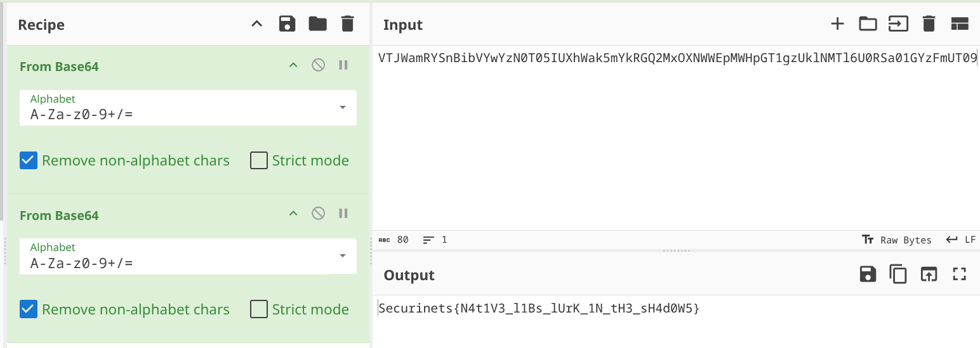Click the input line count 1
Viewport: 980px width, 348px height.
click(435, 240)
